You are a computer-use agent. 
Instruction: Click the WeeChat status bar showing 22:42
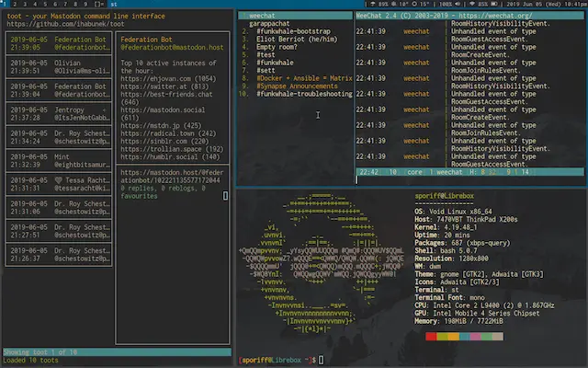469,172
